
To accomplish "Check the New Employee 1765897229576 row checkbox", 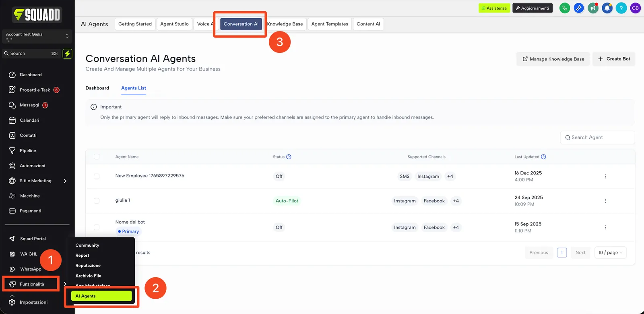I will pyautogui.click(x=97, y=176).
